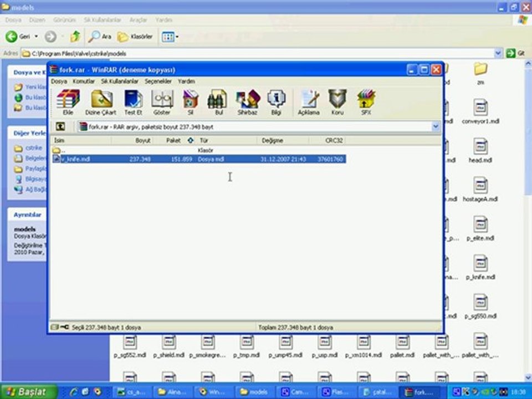Image resolution: width=532 pixels, height=399 pixels.
Task: Click the Explorer address bar field
Action: 258,53
